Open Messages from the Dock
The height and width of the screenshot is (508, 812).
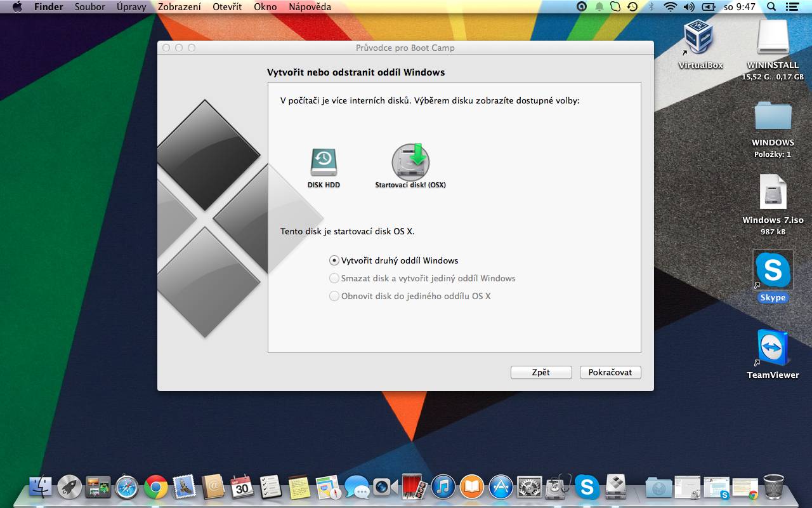point(357,487)
